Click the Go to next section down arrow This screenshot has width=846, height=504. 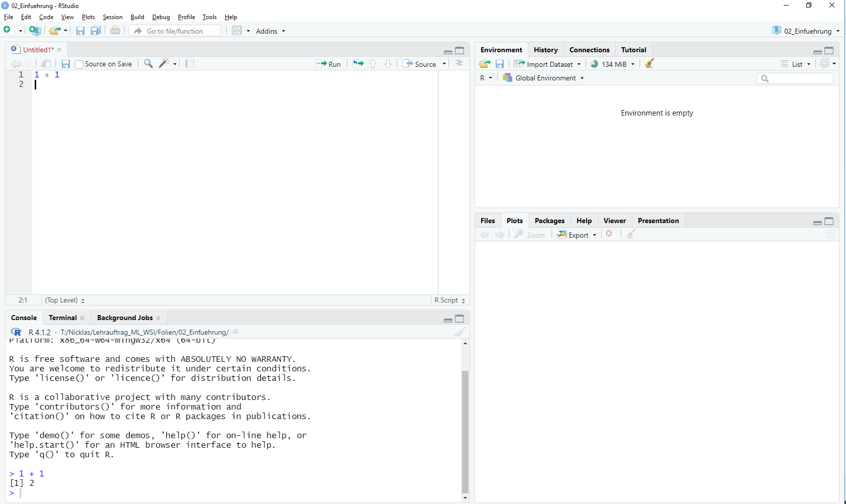coord(388,64)
